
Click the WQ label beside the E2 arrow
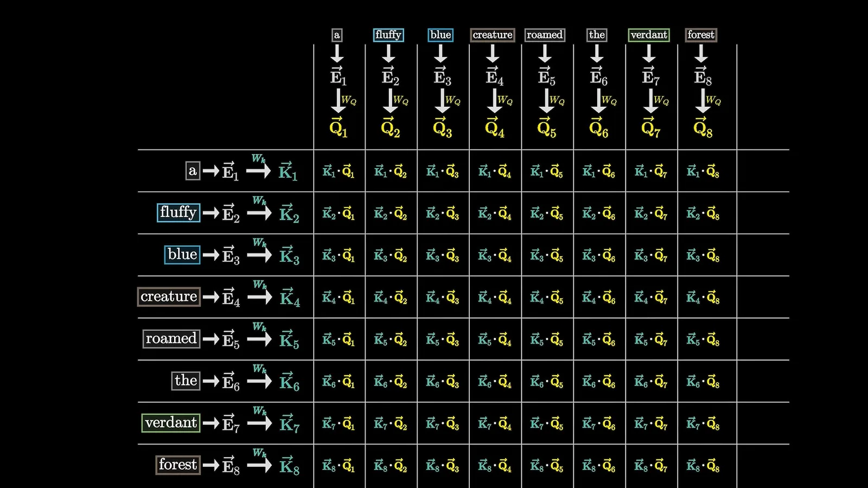(x=401, y=100)
